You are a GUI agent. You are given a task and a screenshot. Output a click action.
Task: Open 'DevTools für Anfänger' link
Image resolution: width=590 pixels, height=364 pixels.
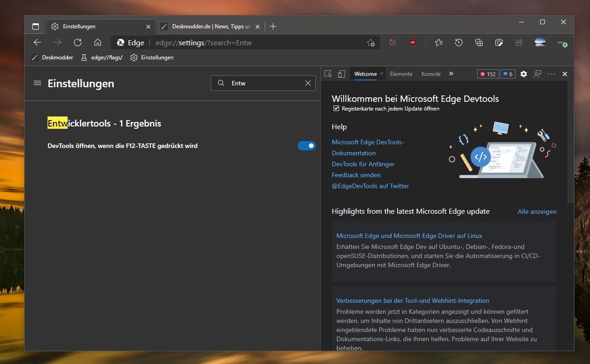(363, 164)
